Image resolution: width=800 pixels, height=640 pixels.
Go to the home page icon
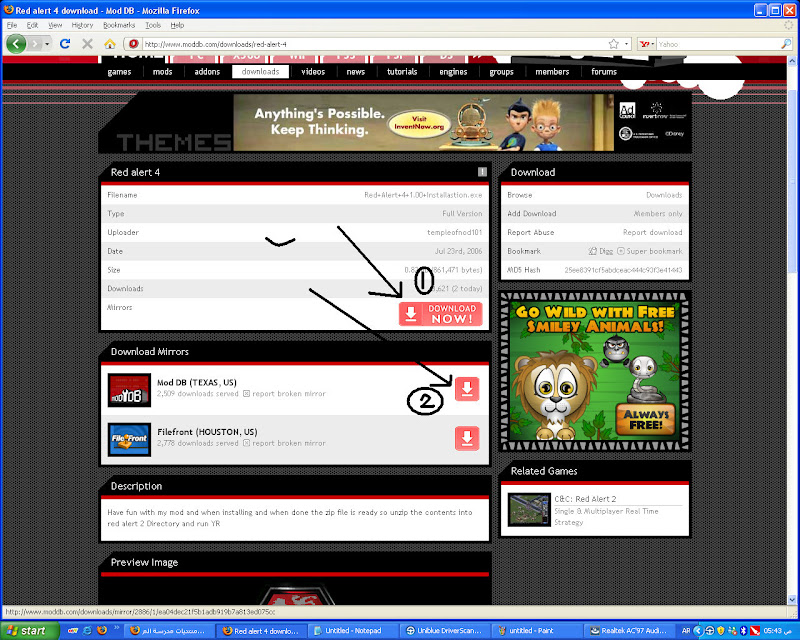tap(110, 44)
